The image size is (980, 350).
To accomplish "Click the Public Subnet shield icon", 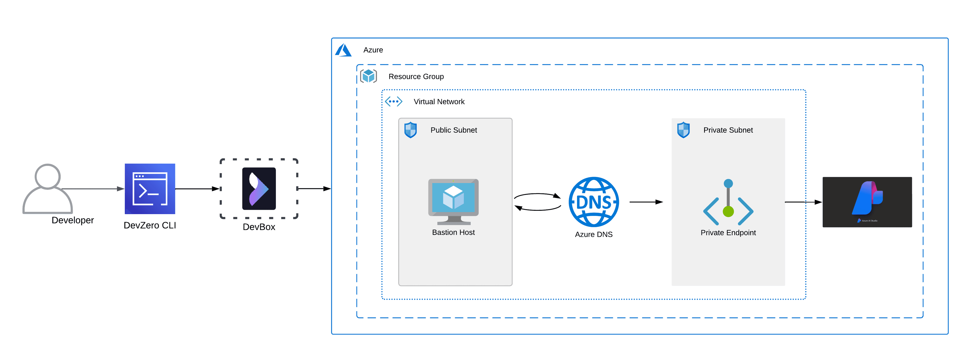I will click(x=410, y=130).
